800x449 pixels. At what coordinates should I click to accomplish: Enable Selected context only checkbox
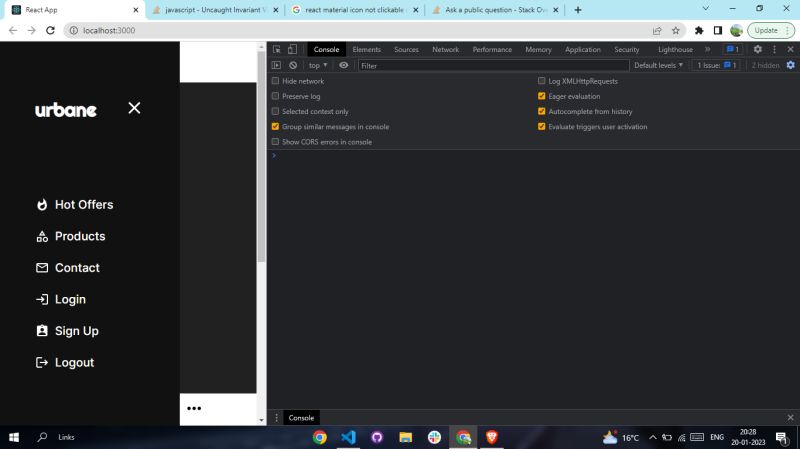coord(276,111)
